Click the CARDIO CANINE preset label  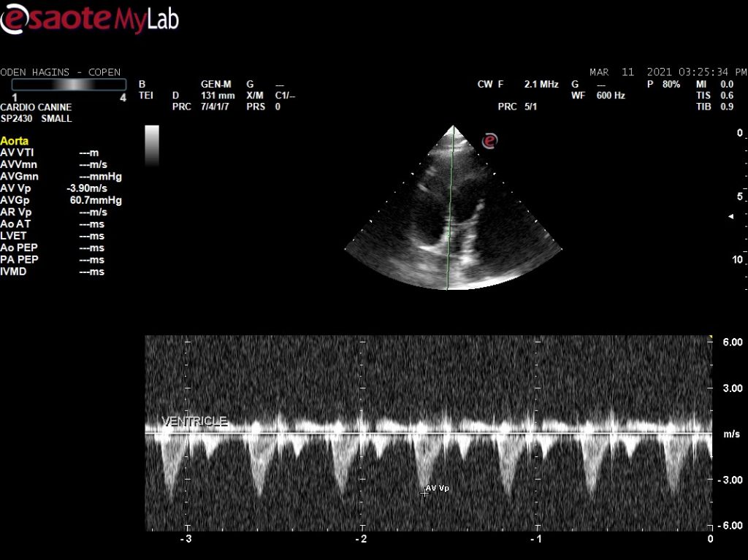click(36, 107)
